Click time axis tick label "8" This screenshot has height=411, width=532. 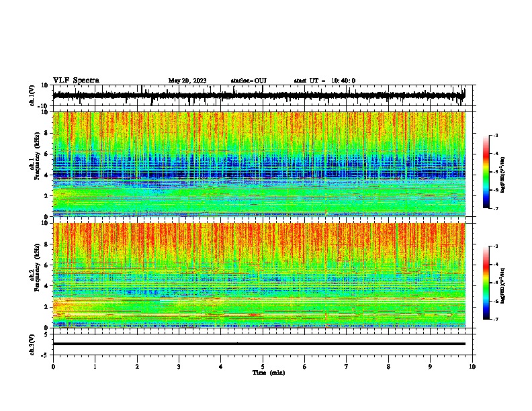388,367
